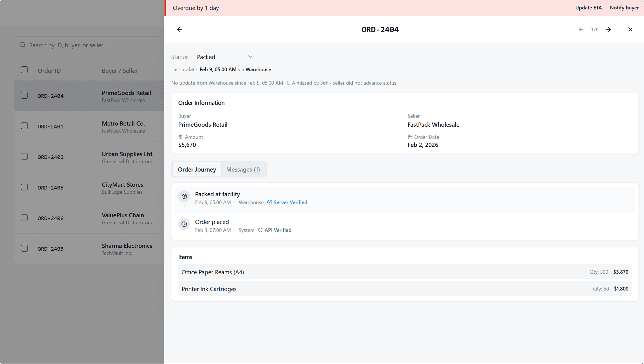The height and width of the screenshot is (364, 644).
Task: Click the status dropdown chevron arrow
Action: (x=250, y=57)
